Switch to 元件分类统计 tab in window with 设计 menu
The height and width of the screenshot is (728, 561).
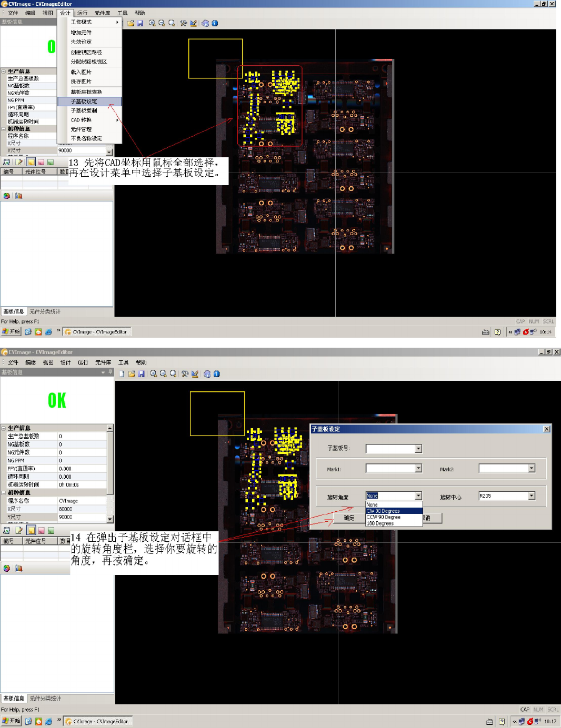[x=45, y=311]
